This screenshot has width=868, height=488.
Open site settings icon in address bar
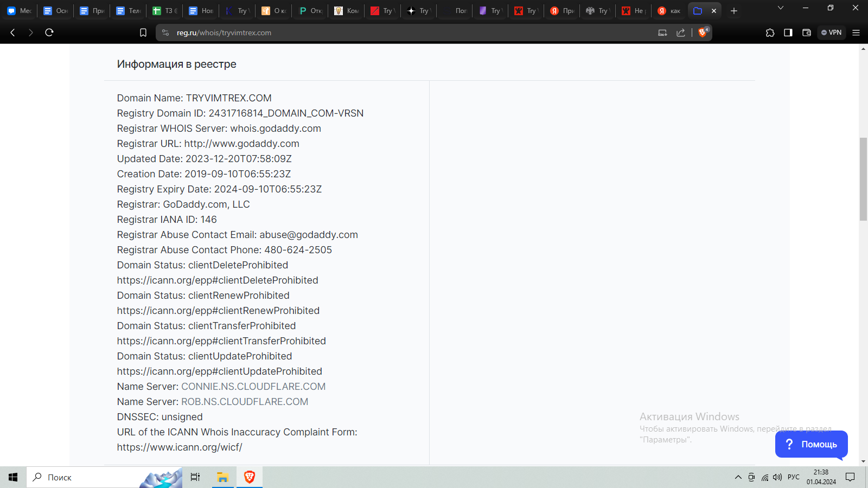click(x=165, y=33)
